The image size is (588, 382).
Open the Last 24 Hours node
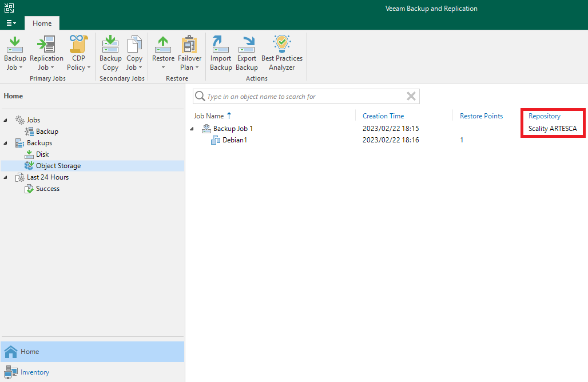47,177
